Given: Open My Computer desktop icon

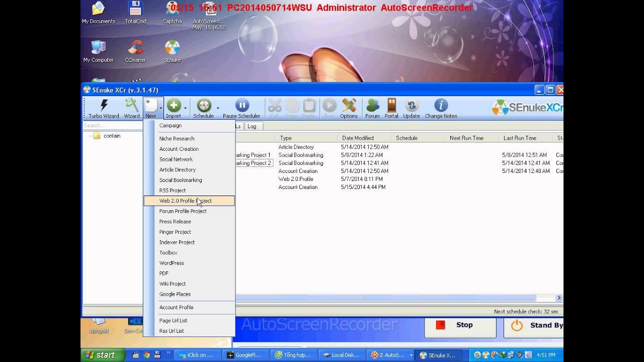Looking at the screenshot, I should tap(98, 51).
